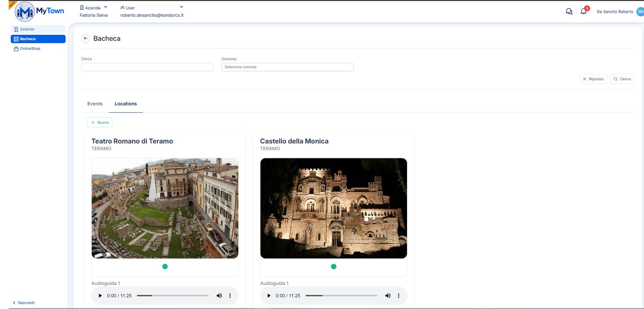This screenshot has height=309, width=644.
Task: Expand the Azienda dropdown
Action: [x=106, y=7]
